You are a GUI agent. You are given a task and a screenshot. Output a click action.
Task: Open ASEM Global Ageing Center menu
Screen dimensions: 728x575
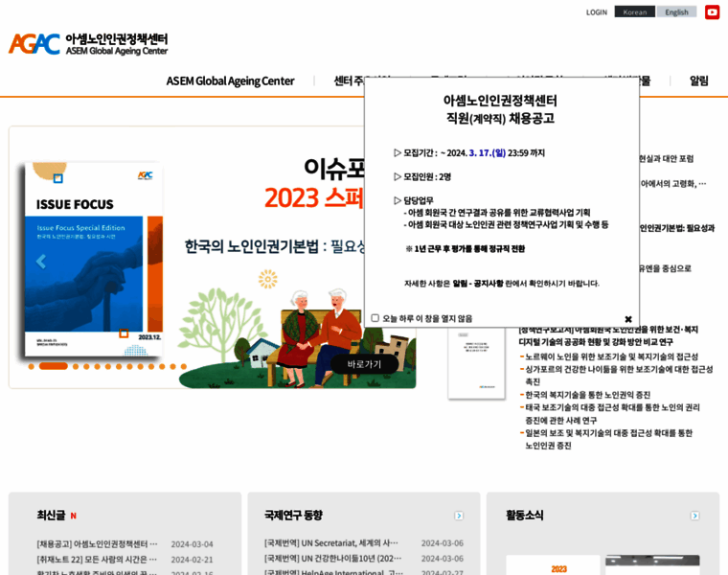230,80
